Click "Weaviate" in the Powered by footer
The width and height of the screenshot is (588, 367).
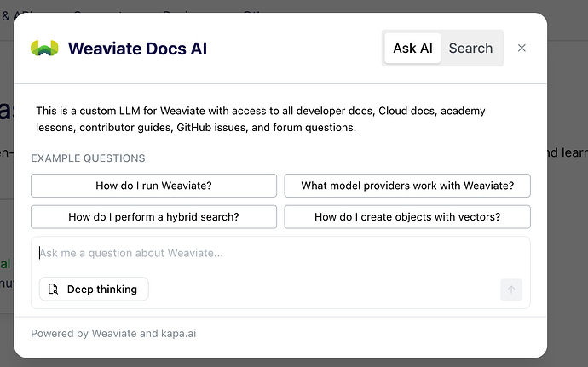(114, 334)
